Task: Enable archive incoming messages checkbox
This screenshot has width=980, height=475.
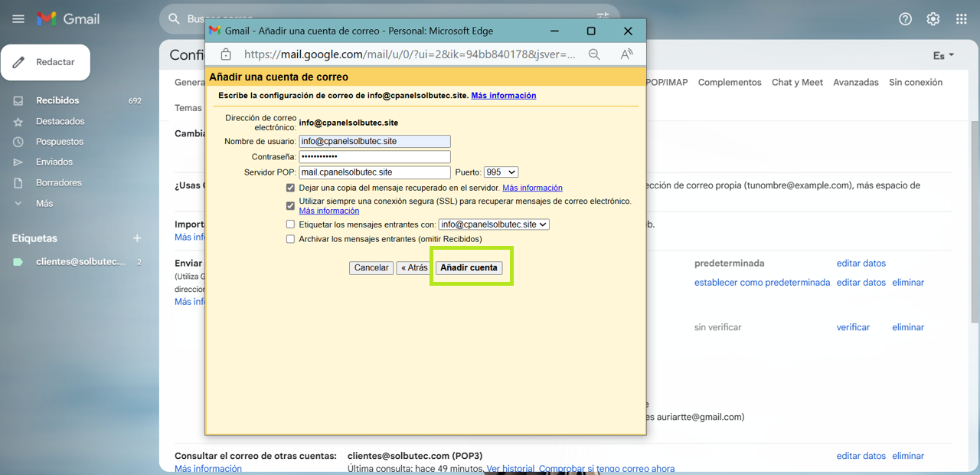Action: tap(290, 239)
